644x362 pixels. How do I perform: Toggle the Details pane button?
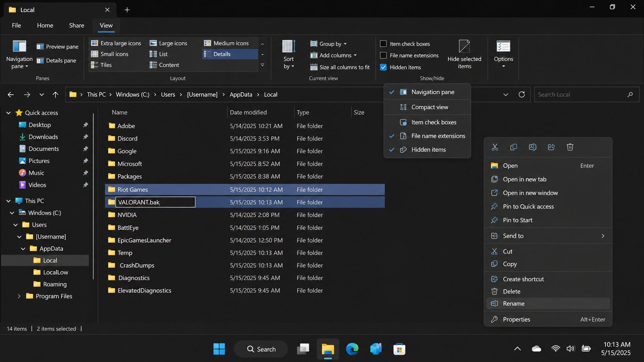56,60
